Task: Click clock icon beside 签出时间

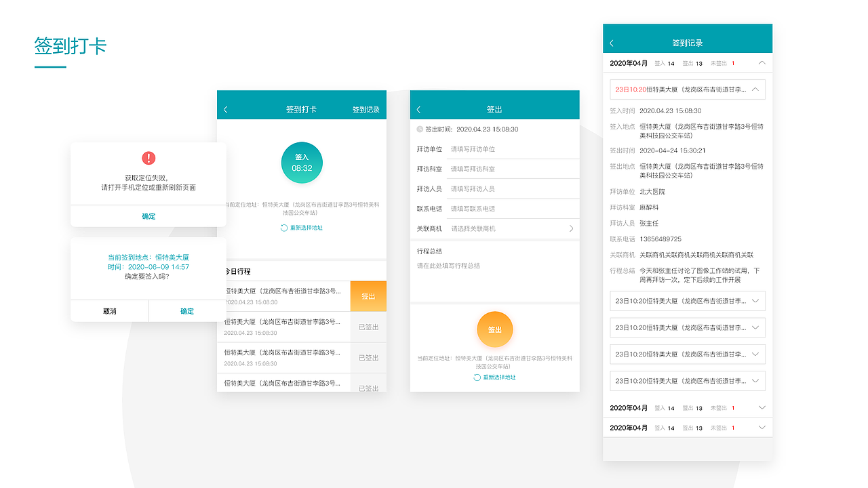Action: (x=420, y=129)
